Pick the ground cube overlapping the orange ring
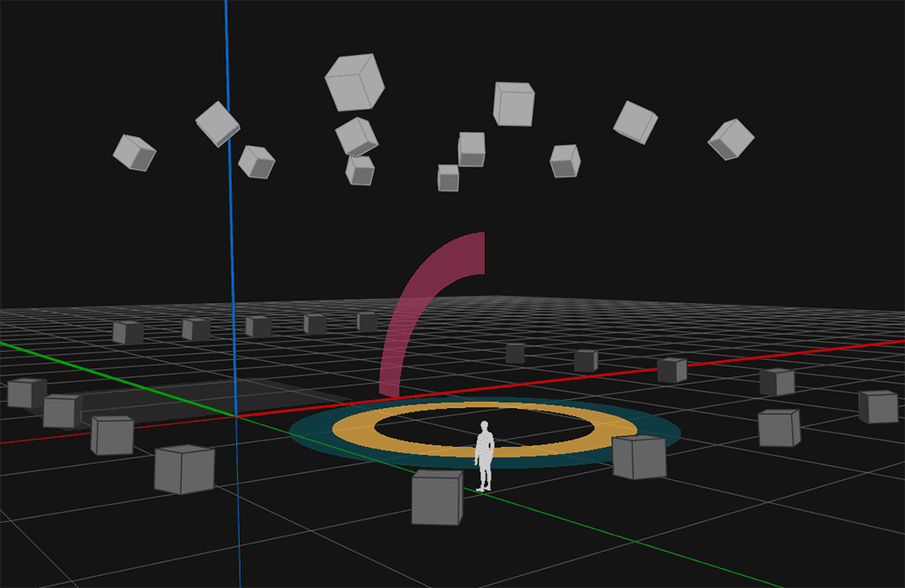 point(639,457)
